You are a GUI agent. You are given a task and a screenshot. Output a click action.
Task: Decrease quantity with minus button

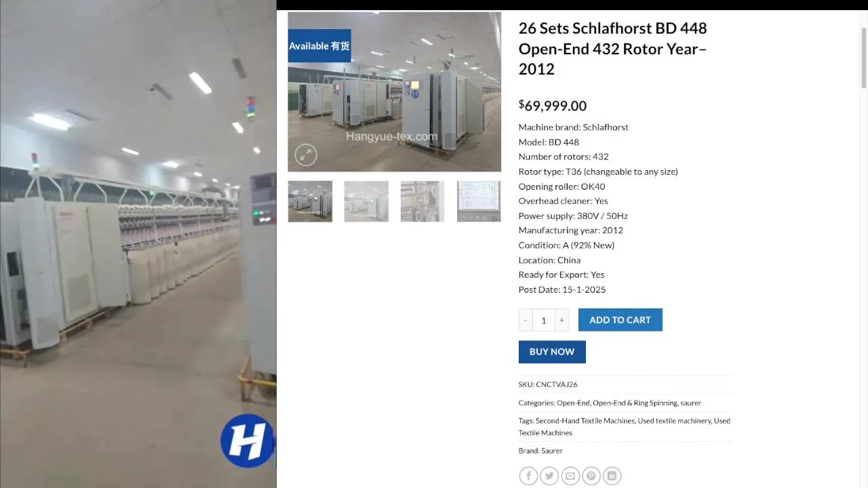(x=526, y=320)
